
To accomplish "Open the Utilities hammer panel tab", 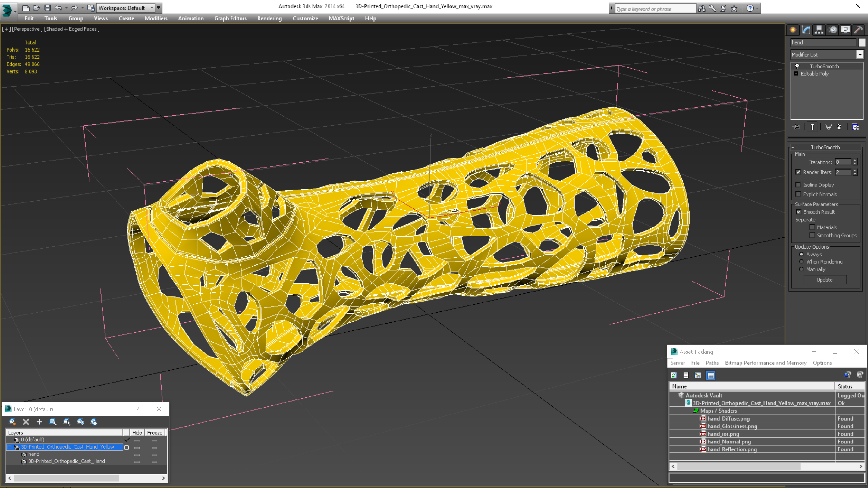I will (858, 30).
